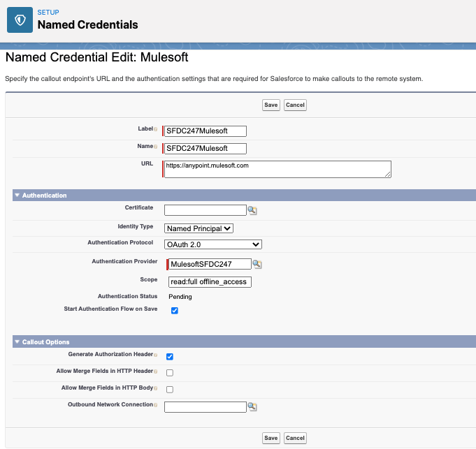The height and width of the screenshot is (449, 476).
Task: Click help icon next to Label
Action: pyautogui.click(x=155, y=129)
